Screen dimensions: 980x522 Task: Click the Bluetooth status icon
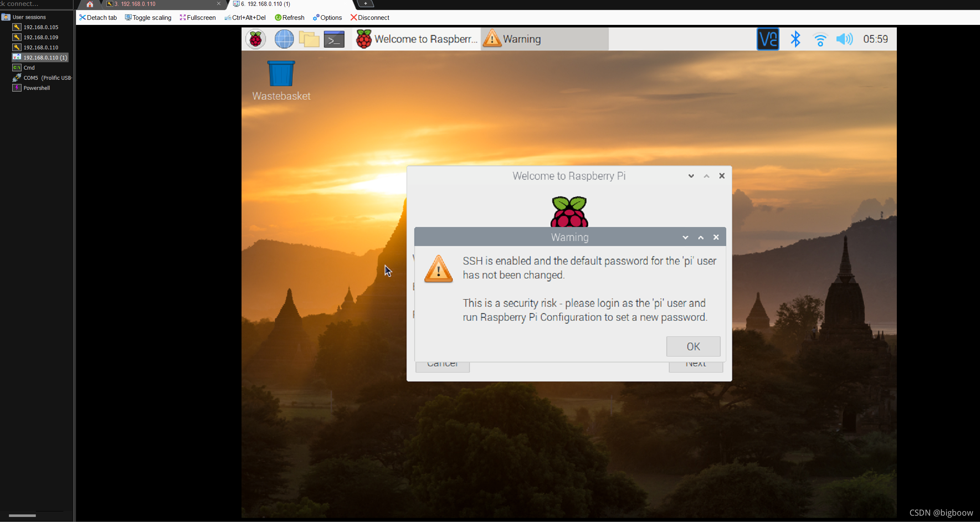pyautogui.click(x=794, y=39)
